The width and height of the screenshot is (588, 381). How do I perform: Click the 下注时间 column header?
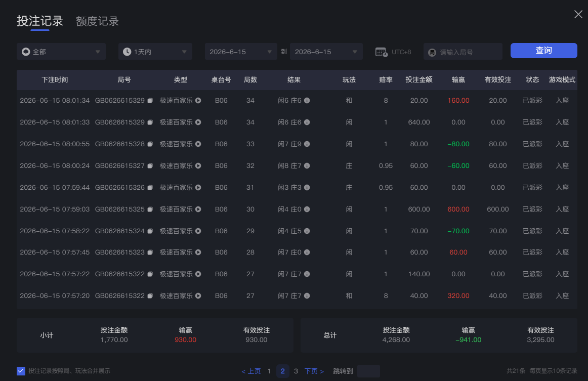55,79
